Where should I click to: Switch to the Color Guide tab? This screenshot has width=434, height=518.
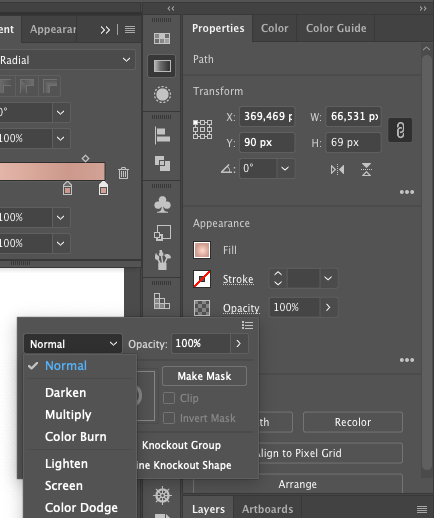pyautogui.click(x=336, y=28)
